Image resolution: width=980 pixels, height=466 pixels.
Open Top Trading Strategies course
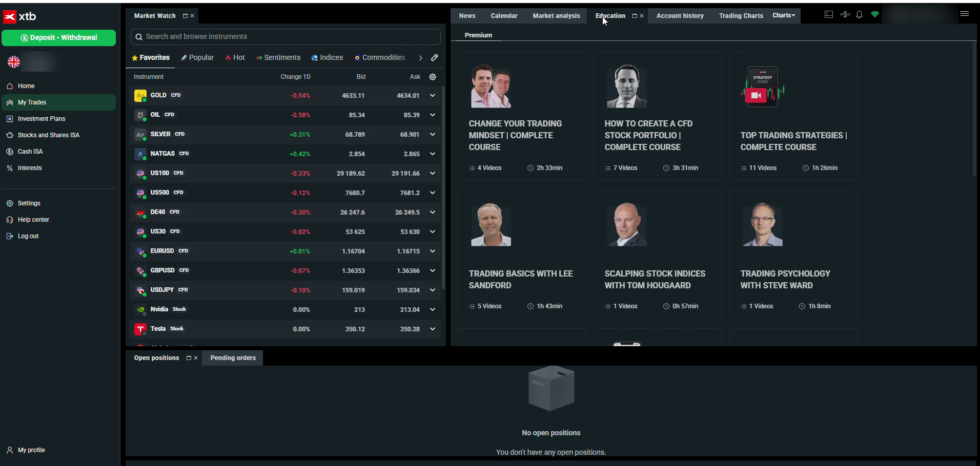(x=793, y=116)
